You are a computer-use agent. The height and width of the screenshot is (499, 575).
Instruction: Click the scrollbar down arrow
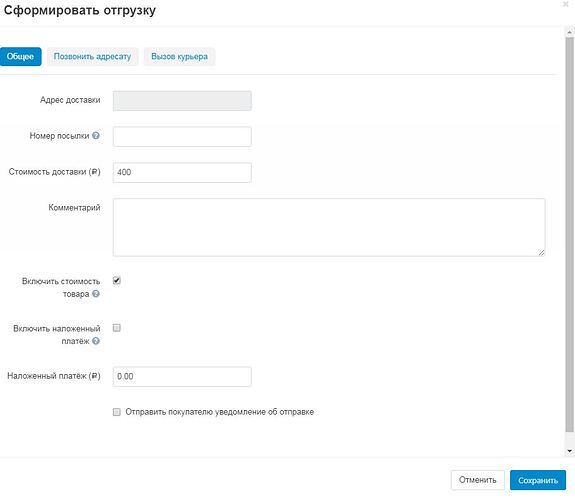(569, 451)
